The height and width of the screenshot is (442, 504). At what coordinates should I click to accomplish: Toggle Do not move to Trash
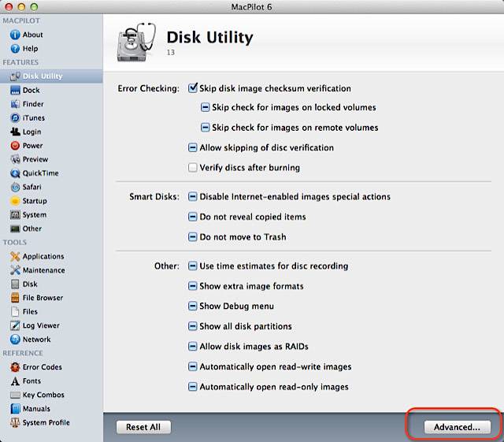(x=192, y=237)
